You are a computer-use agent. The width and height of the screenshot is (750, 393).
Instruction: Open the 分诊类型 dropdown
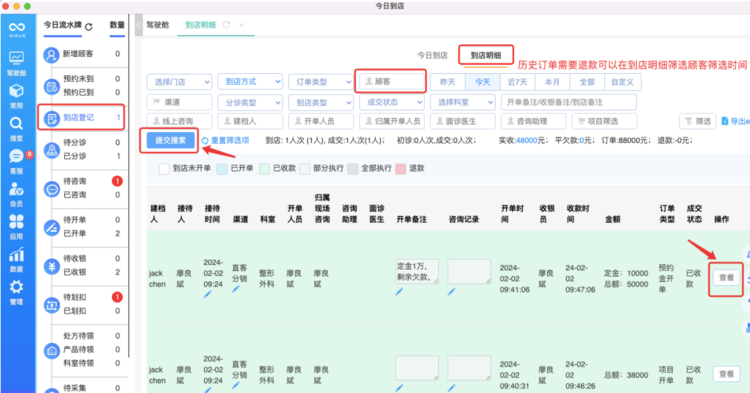click(250, 102)
